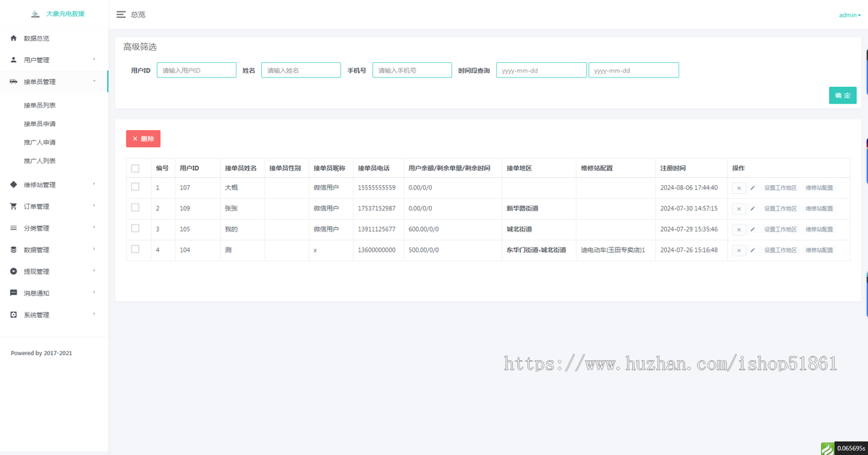The height and width of the screenshot is (455, 868).
Task: Click the 迪电动车(玉田专卖店)1 cell
Action: [613, 250]
